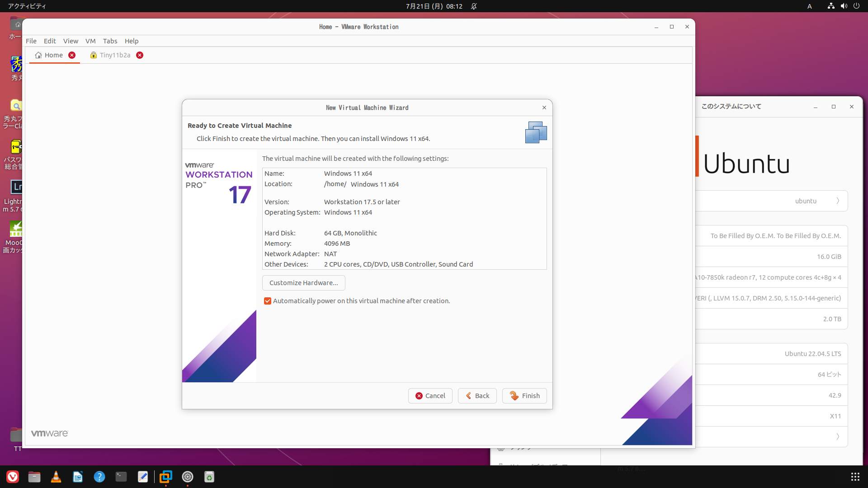This screenshot has height=488, width=868.
Task: Click the Workstation 17.5 or later version
Action: click(x=362, y=202)
